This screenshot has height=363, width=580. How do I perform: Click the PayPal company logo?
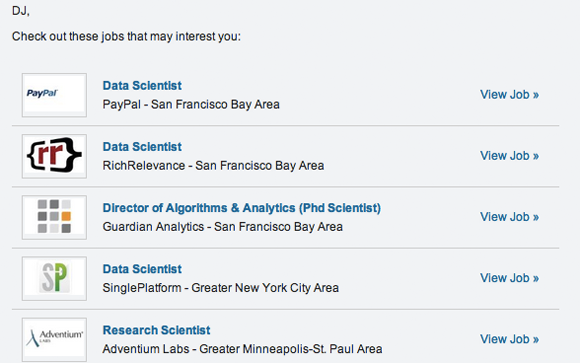point(54,95)
